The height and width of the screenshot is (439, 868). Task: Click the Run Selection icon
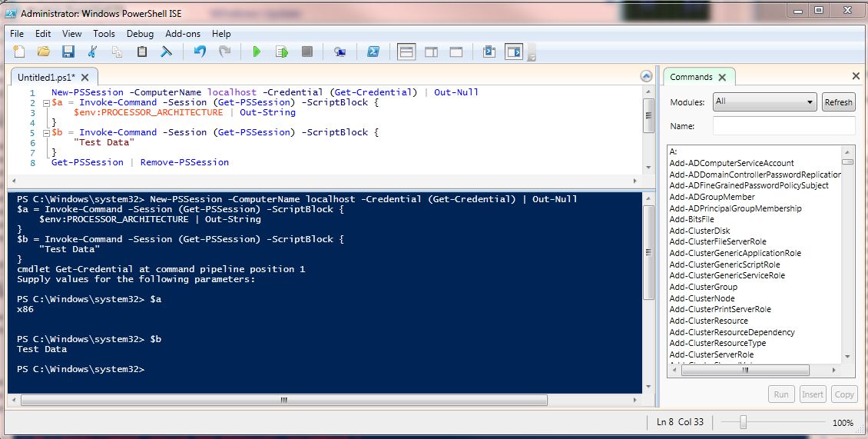pyautogui.click(x=282, y=52)
